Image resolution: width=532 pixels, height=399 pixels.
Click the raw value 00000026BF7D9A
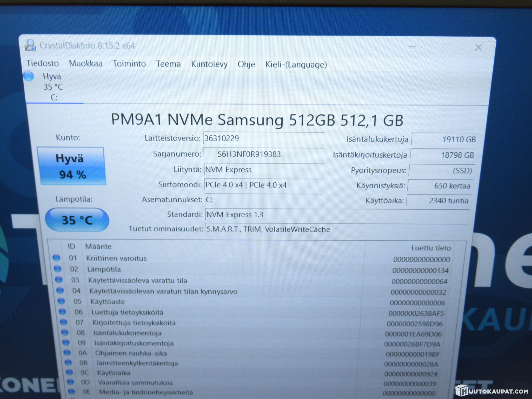point(412,344)
